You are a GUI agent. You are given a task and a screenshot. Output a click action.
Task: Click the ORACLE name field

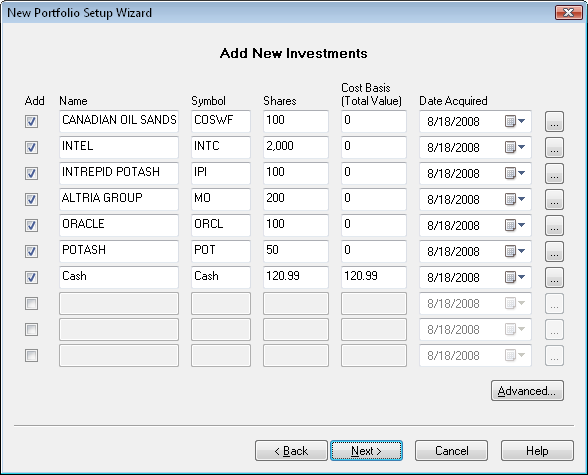click(119, 225)
